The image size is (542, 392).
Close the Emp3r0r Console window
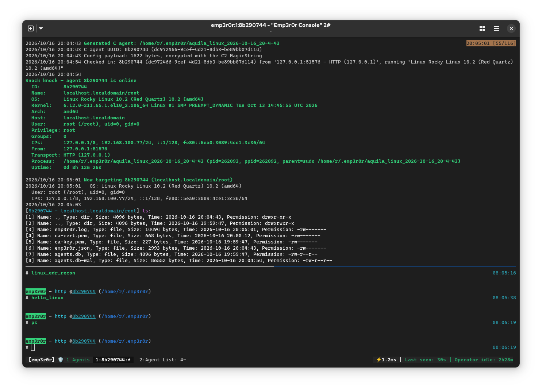(x=511, y=28)
